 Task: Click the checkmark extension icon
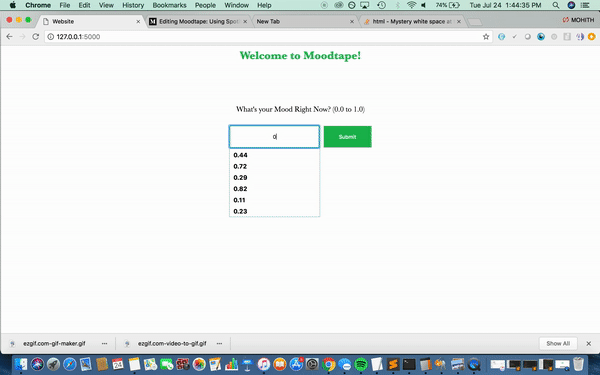[x=514, y=37]
